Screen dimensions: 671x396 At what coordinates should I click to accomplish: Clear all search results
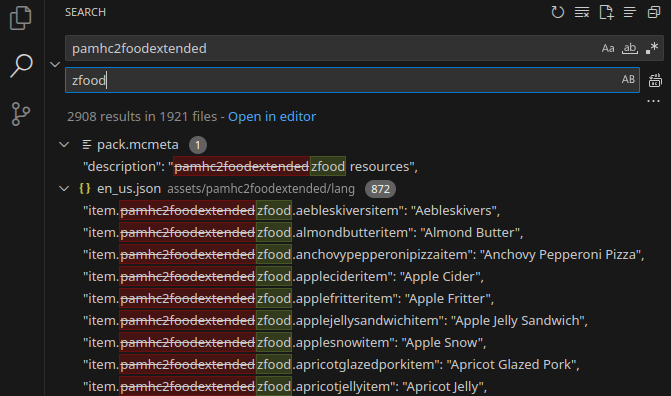pyautogui.click(x=582, y=12)
